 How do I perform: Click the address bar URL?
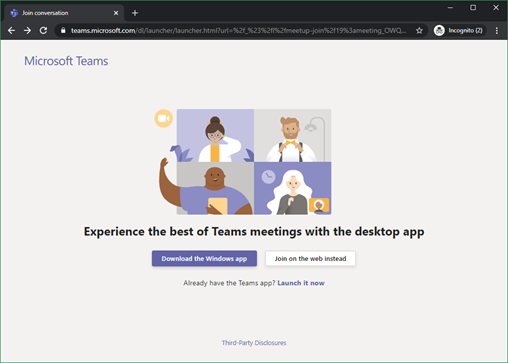tap(238, 31)
